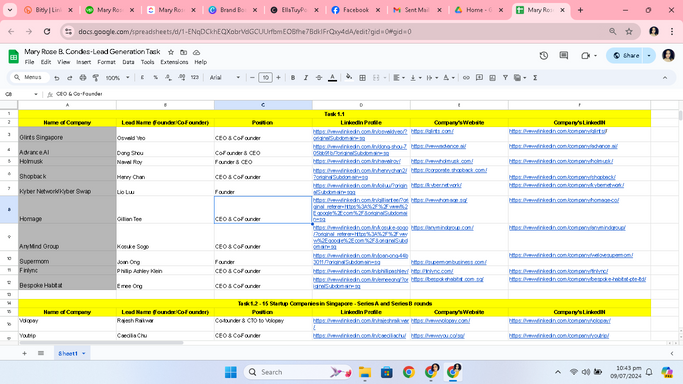Collapse the toolbar with the chevron
Viewport: 683px width, 384px height.
[x=665, y=77]
